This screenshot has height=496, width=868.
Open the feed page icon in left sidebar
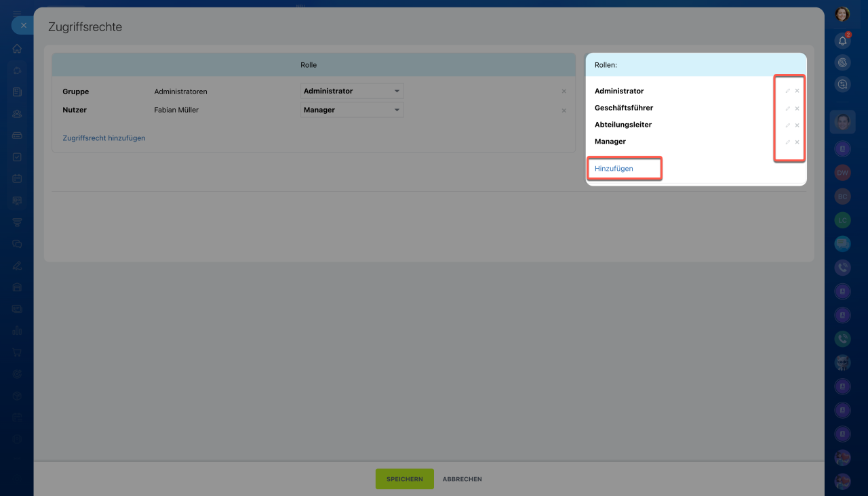coord(17,92)
